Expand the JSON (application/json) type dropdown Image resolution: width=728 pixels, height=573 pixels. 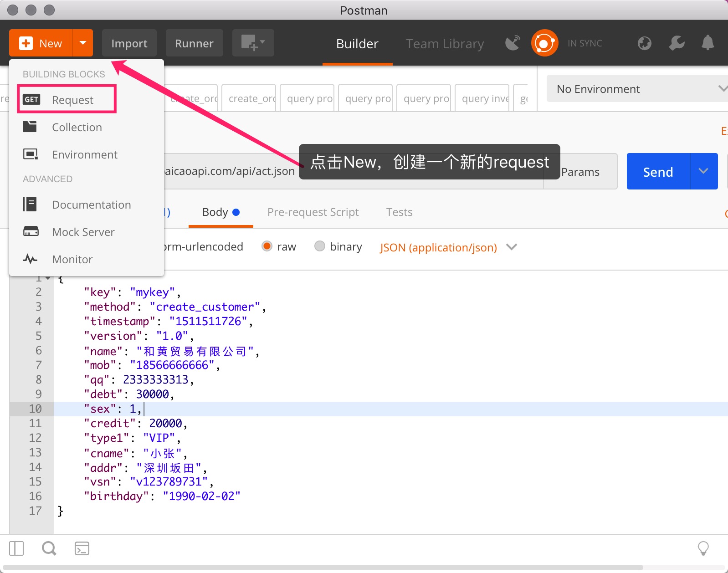[x=512, y=247]
